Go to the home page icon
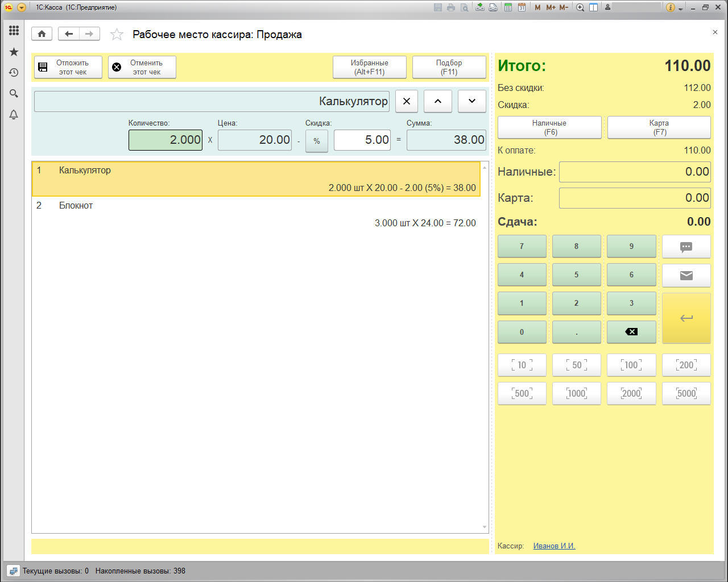728x582 pixels. tap(42, 34)
